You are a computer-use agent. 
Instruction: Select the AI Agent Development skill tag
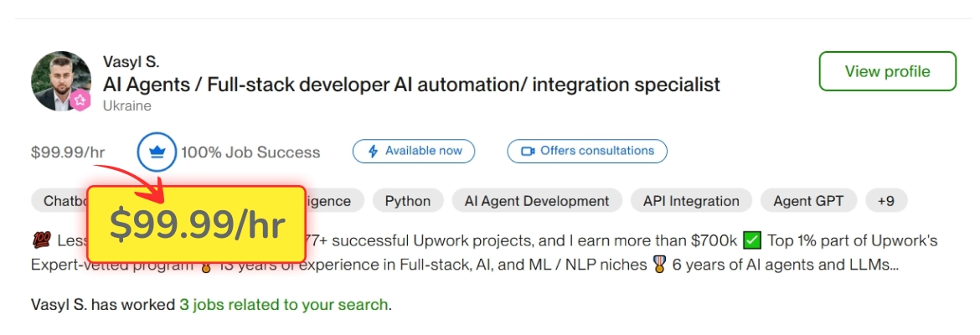pyautogui.click(x=537, y=201)
